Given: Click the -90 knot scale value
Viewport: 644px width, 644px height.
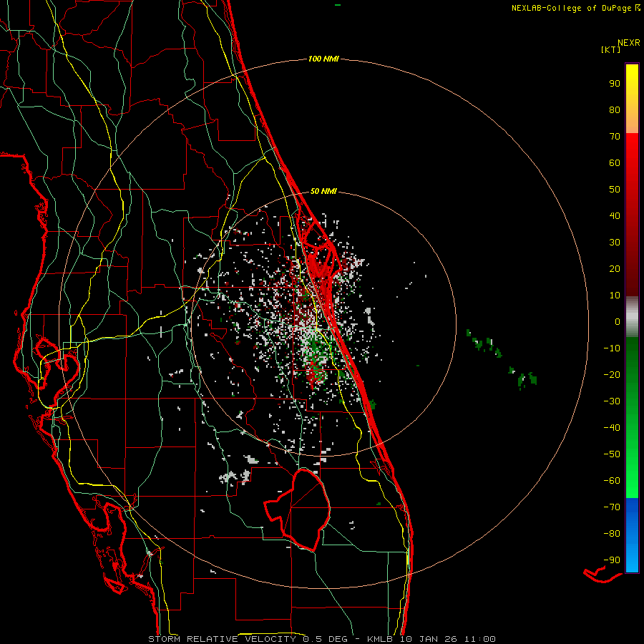Looking at the screenshot, I should pos(612,560).
